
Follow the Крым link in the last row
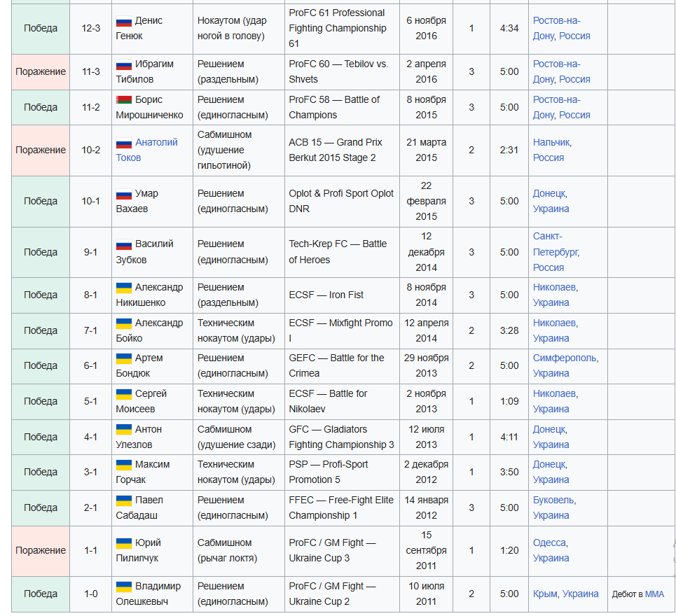click(x=545, y=594)
